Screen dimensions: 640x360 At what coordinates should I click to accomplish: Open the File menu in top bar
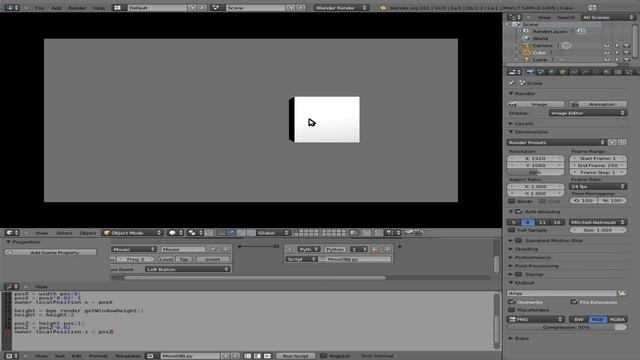point(39,7)
